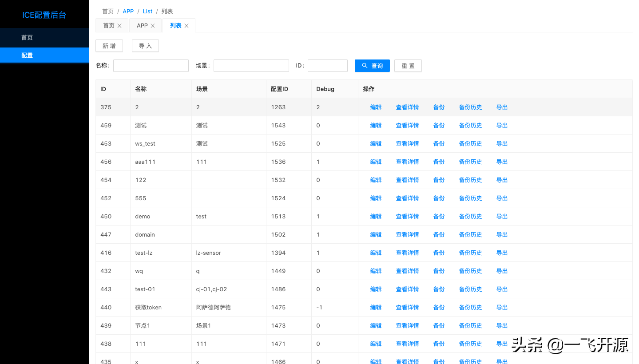Focus the ID input field
The height and width of the screenshot is (364, 639).
(328, 66)
